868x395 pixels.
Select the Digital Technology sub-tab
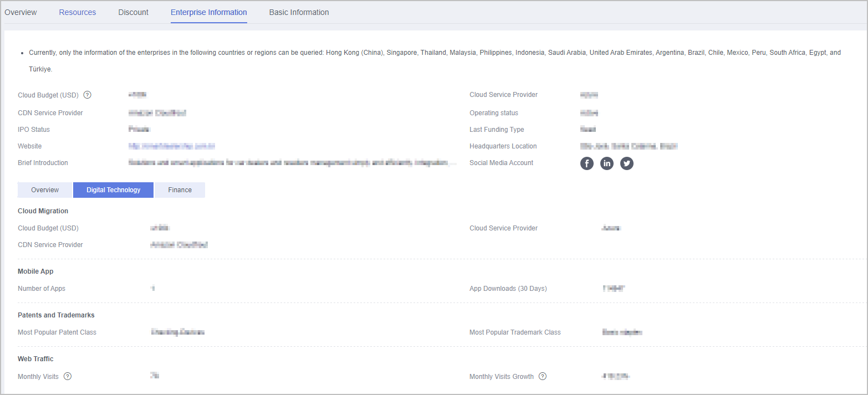tap(113, 190)
